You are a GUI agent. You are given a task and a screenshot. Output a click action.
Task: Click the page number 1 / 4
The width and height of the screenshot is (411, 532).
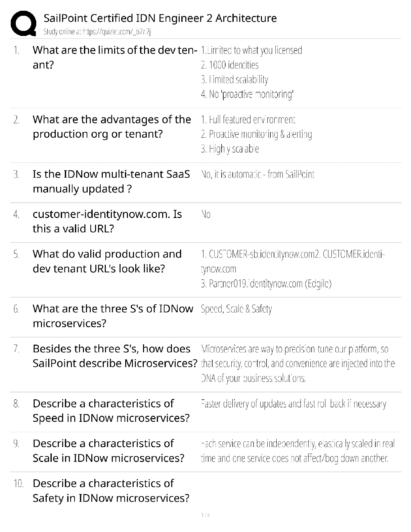[x=205, y=515]
